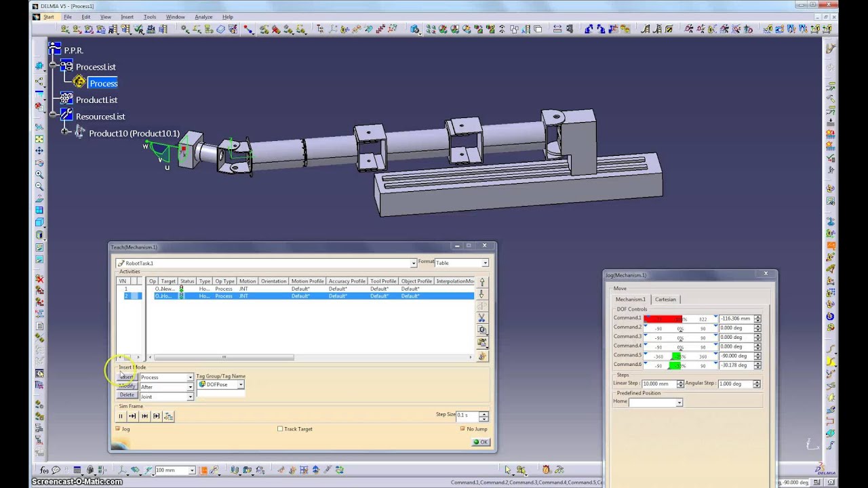Click the Product10 robot icon in tree
This screenshot has height=488, width=868.
click(x=79, y=132)
